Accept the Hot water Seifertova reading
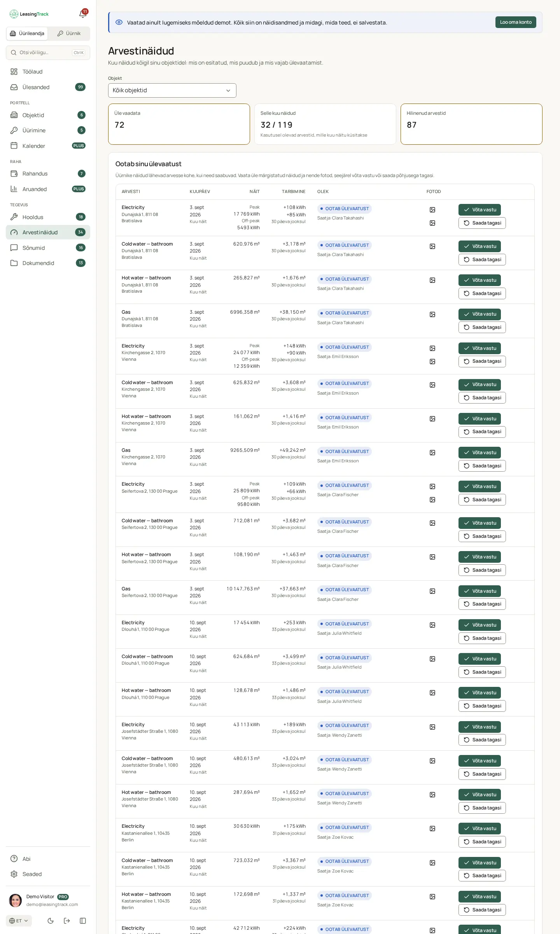 coord(479,557)
